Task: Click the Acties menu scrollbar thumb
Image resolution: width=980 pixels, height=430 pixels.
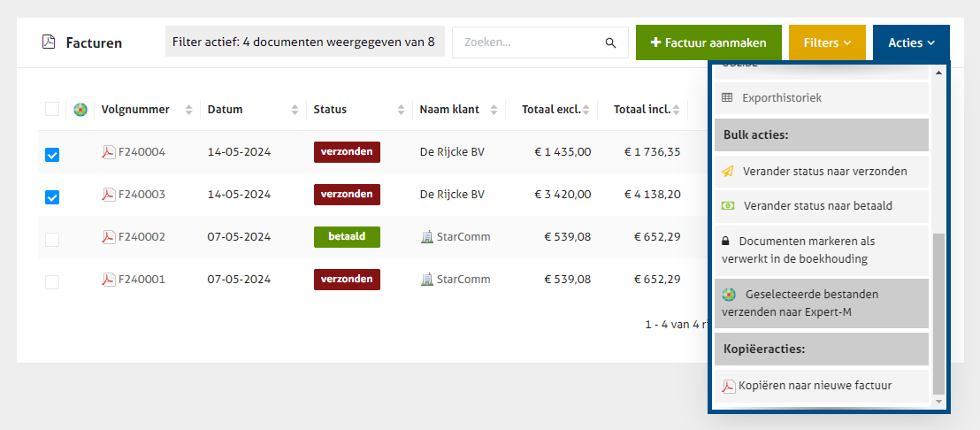Action: coord(938,314)
